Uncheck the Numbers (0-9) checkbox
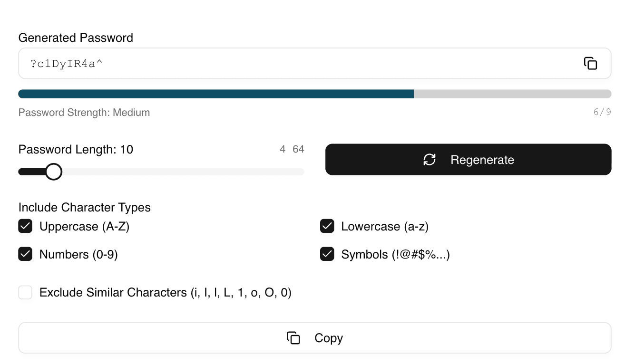This screenshot has width=625, height=364. tap(25, 254)
